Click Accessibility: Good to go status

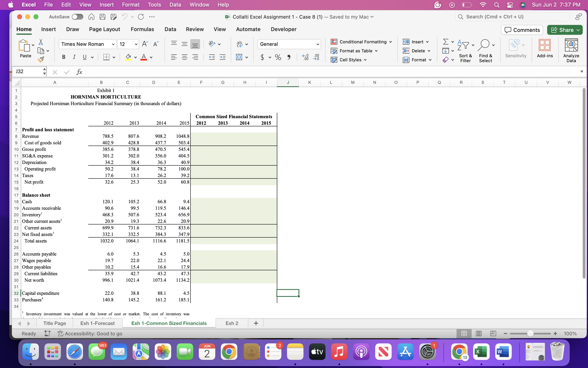coord(90,333)
